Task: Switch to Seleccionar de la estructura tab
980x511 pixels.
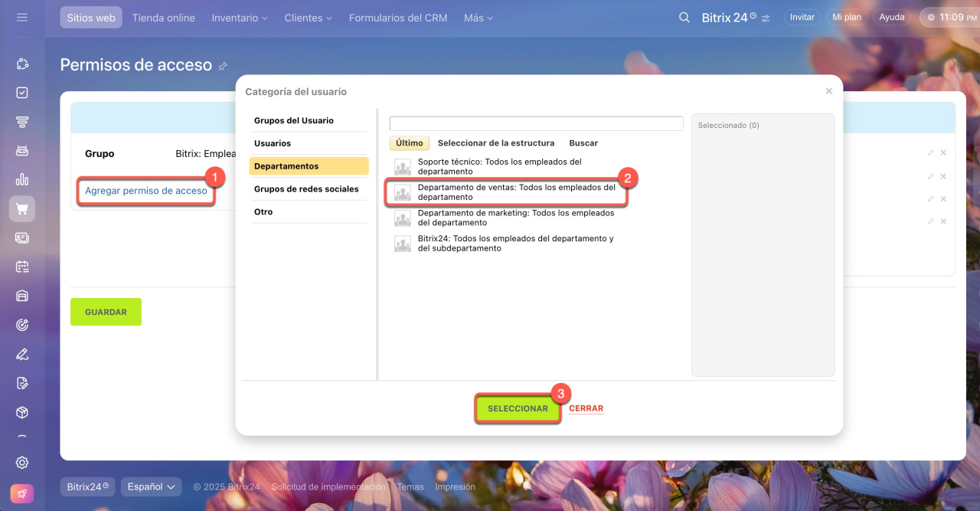Action: [x=495, y=143]
